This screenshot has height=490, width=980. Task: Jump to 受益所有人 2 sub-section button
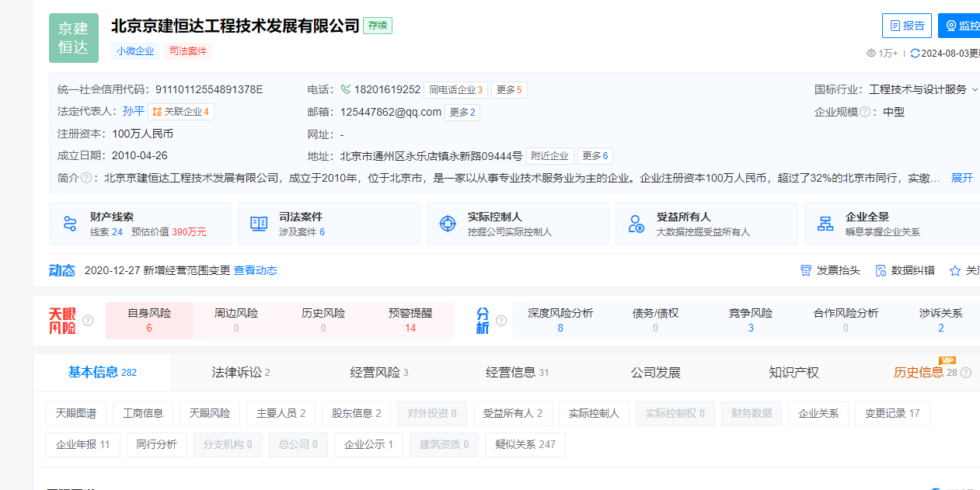point(513,414)
